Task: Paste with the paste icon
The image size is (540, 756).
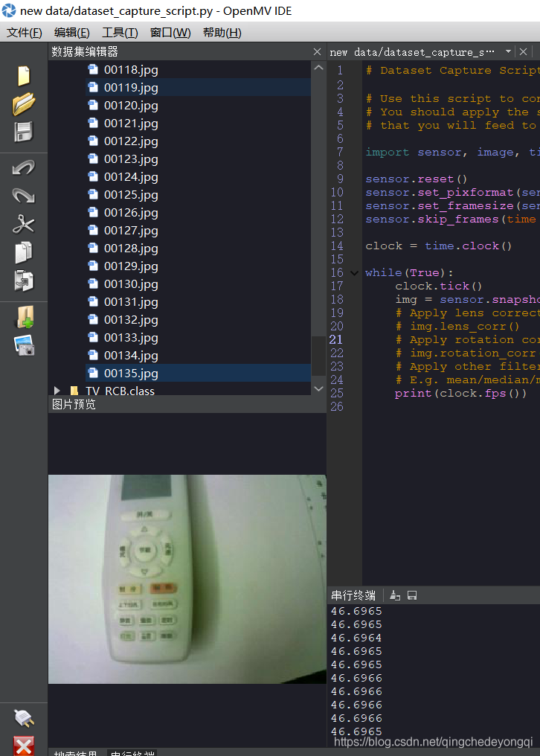Action: 23,281
